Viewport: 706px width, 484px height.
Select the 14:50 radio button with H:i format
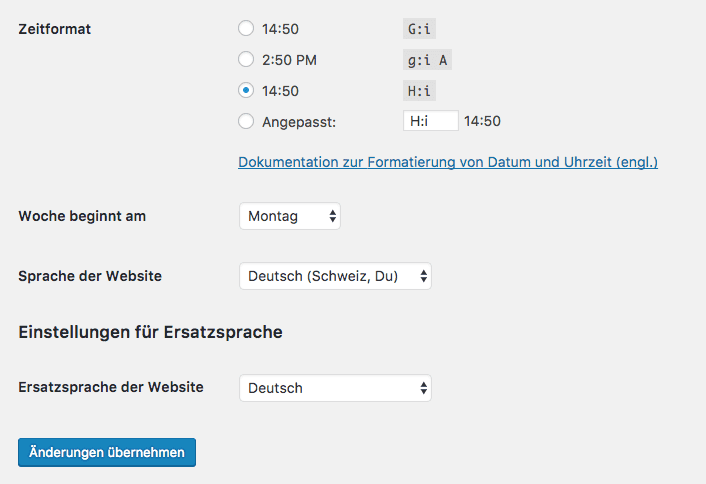(246, 90)
